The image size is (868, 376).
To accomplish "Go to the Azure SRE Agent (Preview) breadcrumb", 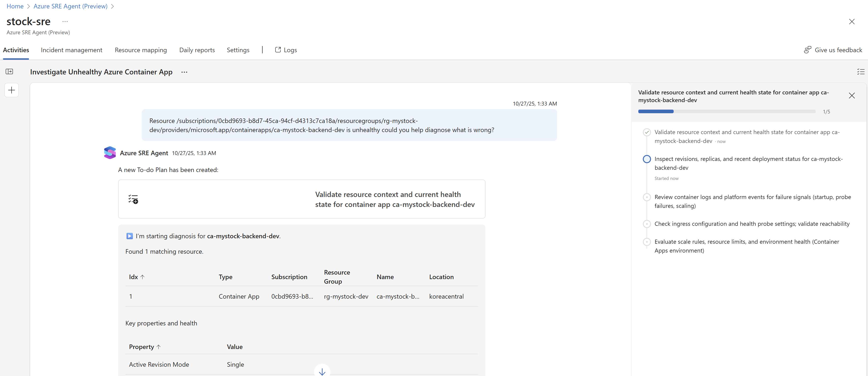I will (x=71, y=6).
